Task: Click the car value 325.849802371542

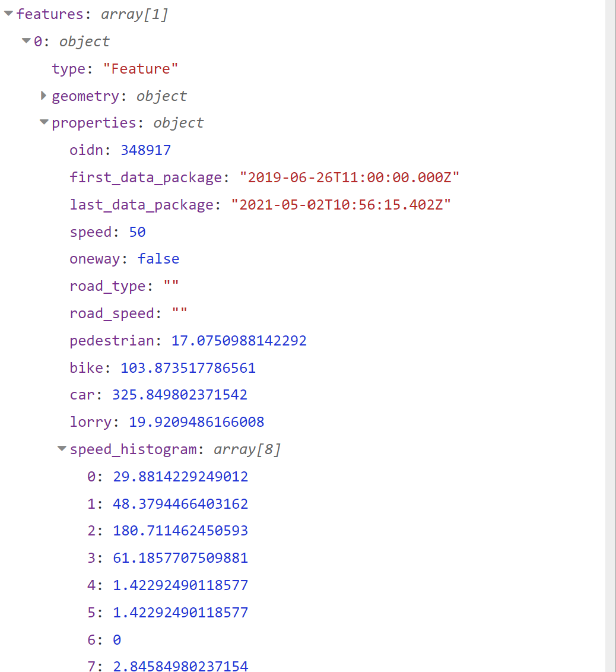Action: coord(179,394)
